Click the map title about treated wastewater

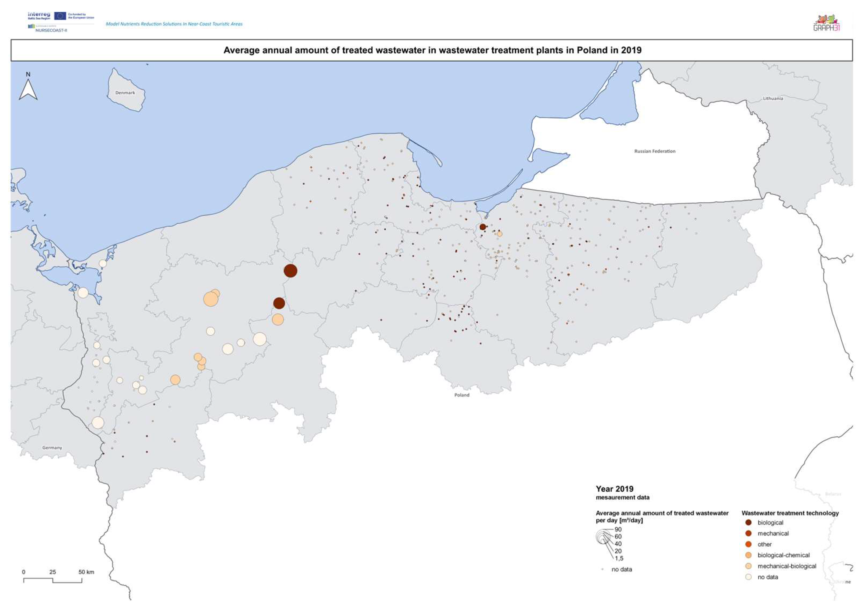(432, 50)
